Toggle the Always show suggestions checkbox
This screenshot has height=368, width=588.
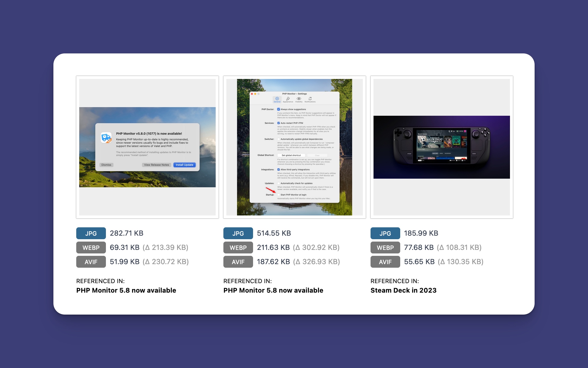[x=279, y=109]
